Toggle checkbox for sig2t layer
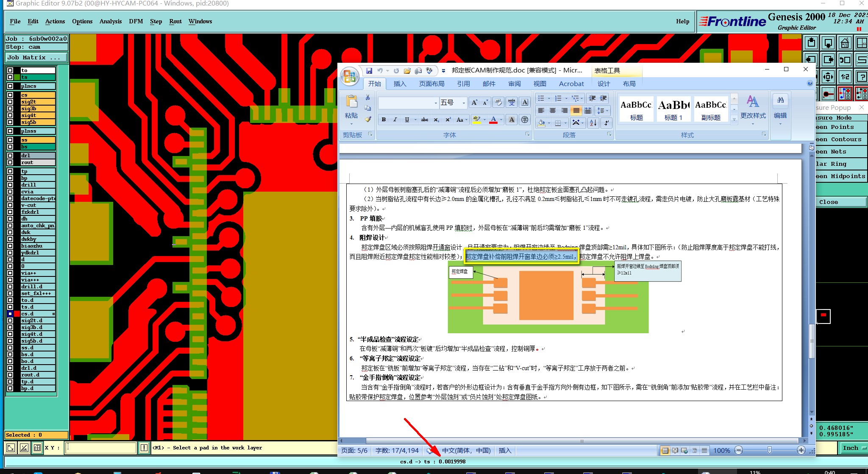Image resolution: width=868 pixels, height=474 pixels. point(10,102)
